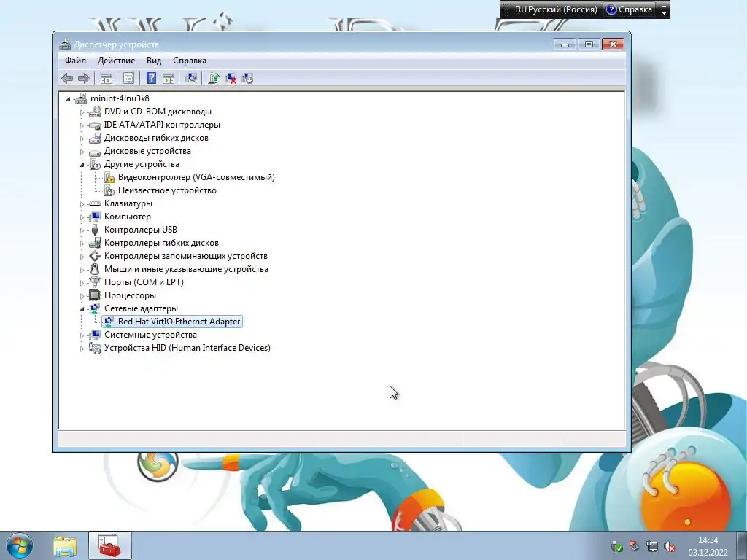Expand Дисковые устройства
747x560 pixels.
point(82,152)
